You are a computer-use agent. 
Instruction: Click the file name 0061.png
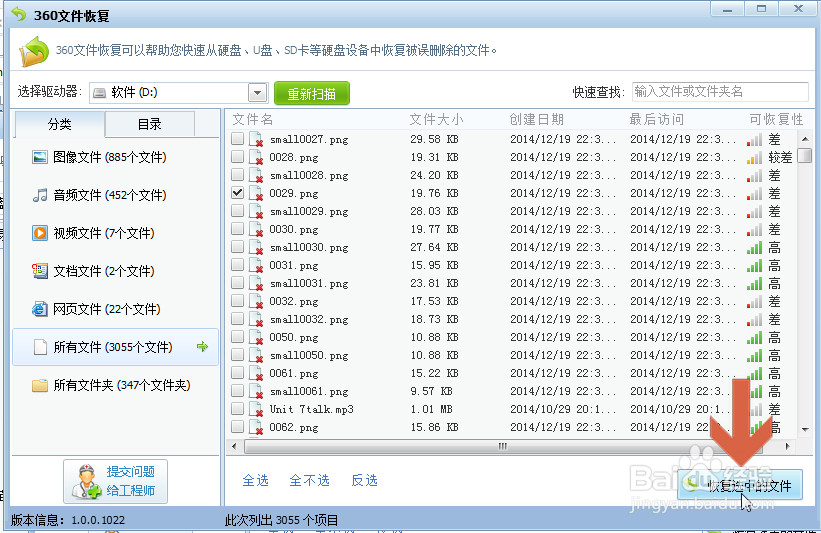point(294,374)
